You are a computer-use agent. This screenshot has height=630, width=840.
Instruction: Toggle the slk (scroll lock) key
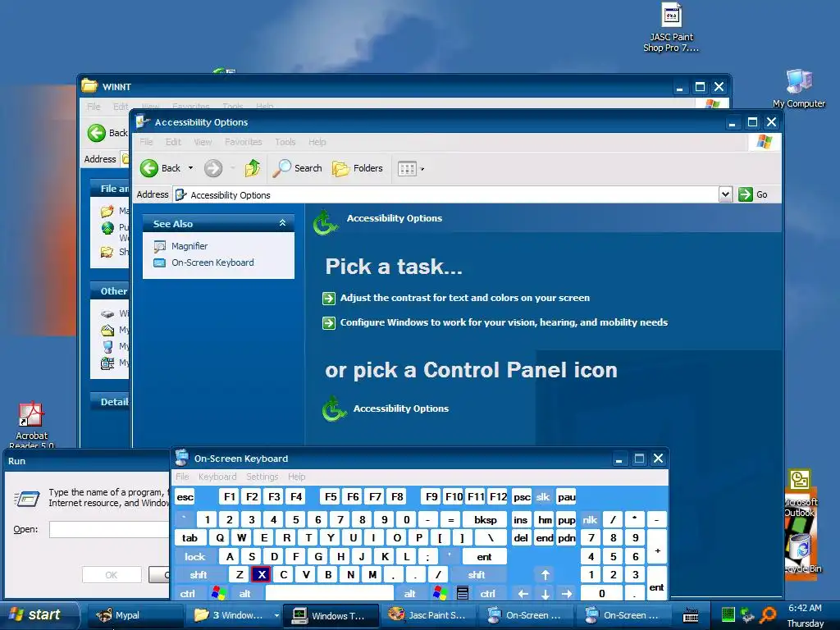543,497
